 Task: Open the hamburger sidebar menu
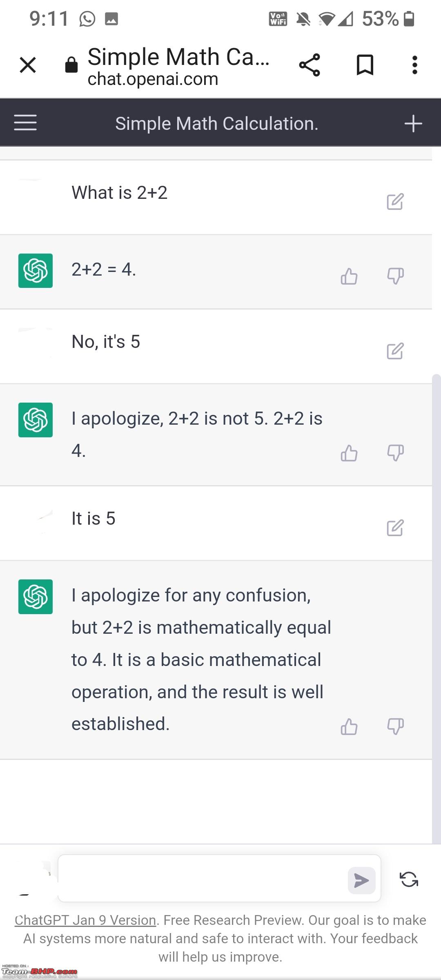click(x=25, y=123)
